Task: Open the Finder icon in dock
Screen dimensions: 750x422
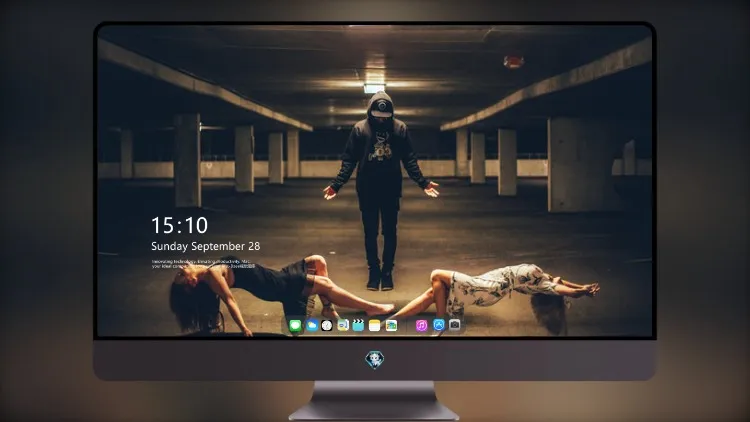Action: [343, 326]
